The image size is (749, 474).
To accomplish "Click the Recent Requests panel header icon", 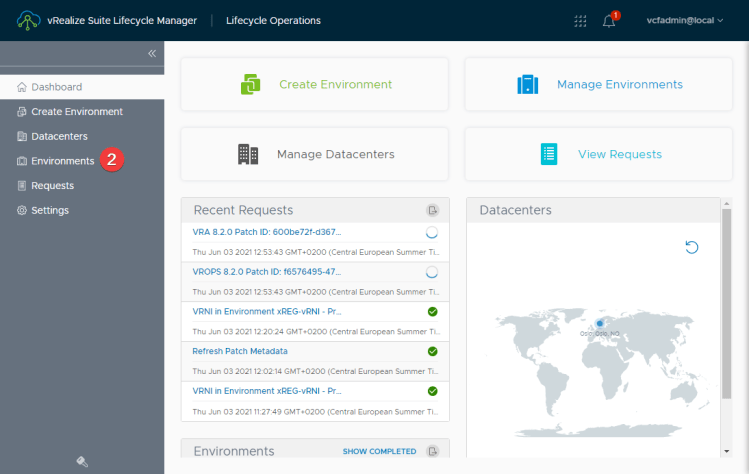I will 432,210.
